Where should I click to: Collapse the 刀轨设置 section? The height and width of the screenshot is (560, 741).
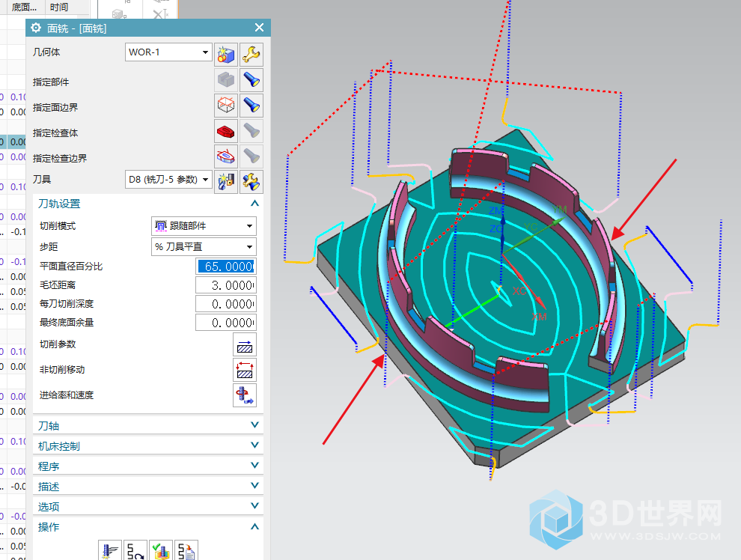[254, 204]
